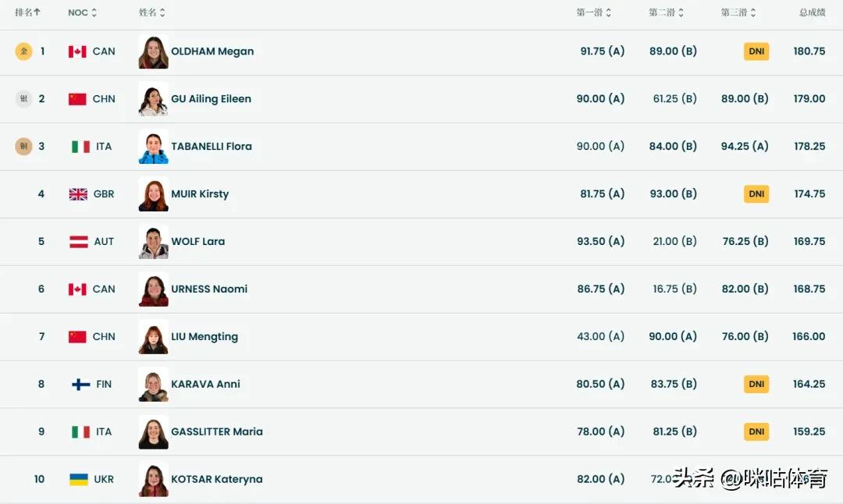
Task: Sort by first run score column
Action: pos(608,12)
